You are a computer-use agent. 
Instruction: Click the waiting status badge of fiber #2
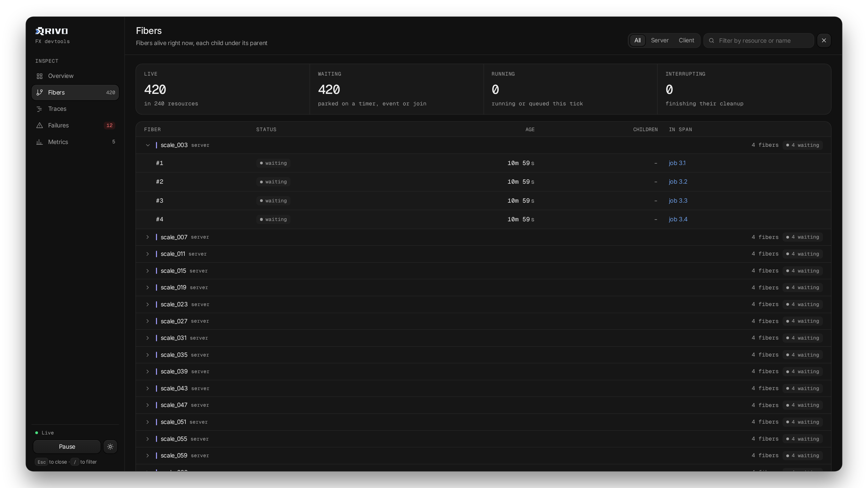(273, 182)
